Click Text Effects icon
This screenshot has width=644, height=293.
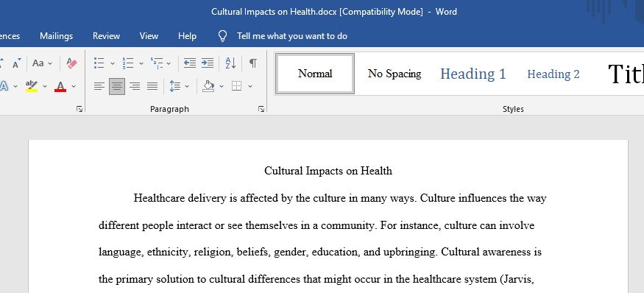[4, 86]
